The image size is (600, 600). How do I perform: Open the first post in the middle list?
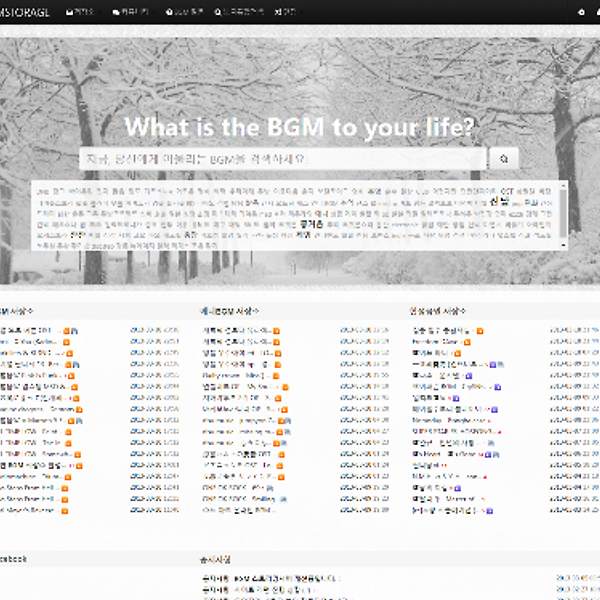(x=234, y=330)
